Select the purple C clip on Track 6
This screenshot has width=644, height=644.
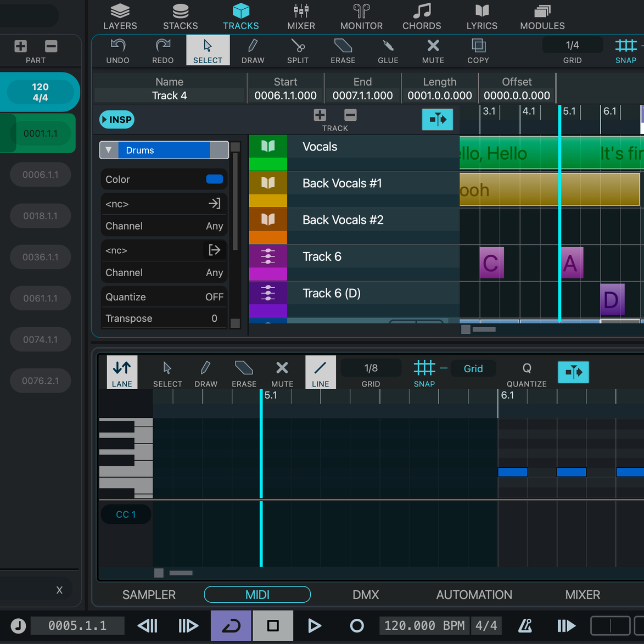coord(491,263)
